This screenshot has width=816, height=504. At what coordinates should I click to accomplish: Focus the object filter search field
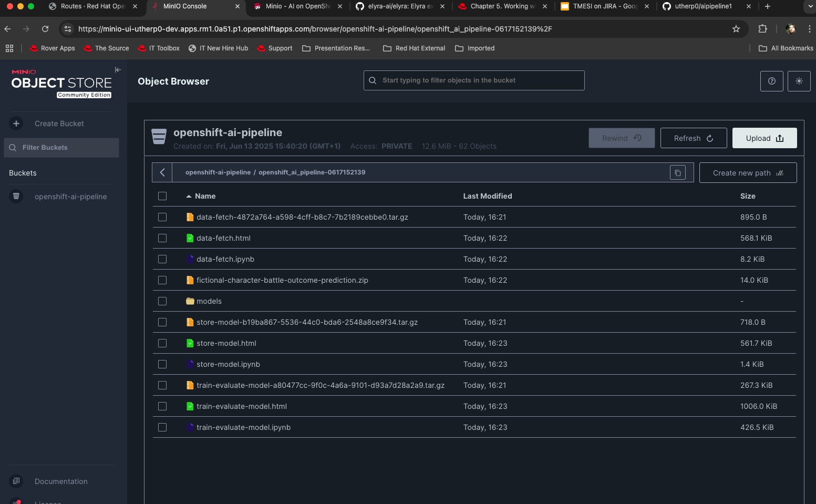pyautogui.click(x=473, y=80)
